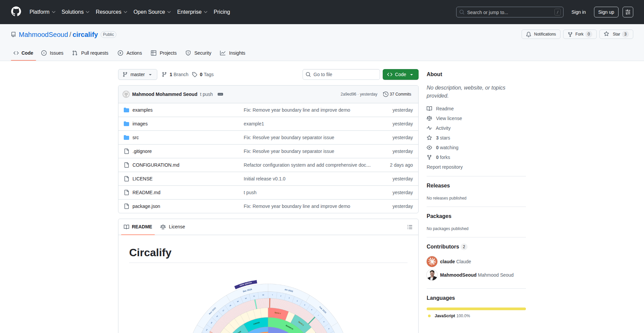Viewport: 644px width, 333px height.
Task: Select the README tab
Action: coord(138,227)
